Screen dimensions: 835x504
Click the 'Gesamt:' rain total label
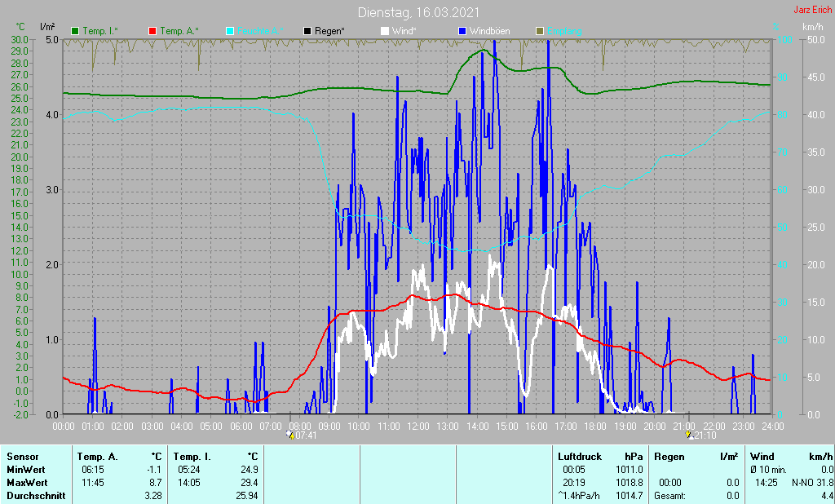[670, 496]
